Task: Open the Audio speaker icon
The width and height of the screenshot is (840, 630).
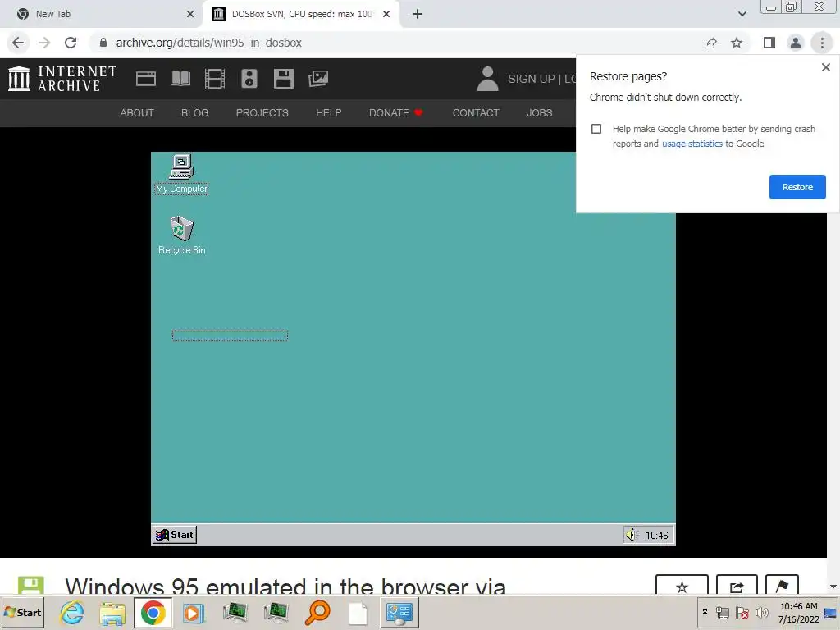Action: tap(249, 79)
